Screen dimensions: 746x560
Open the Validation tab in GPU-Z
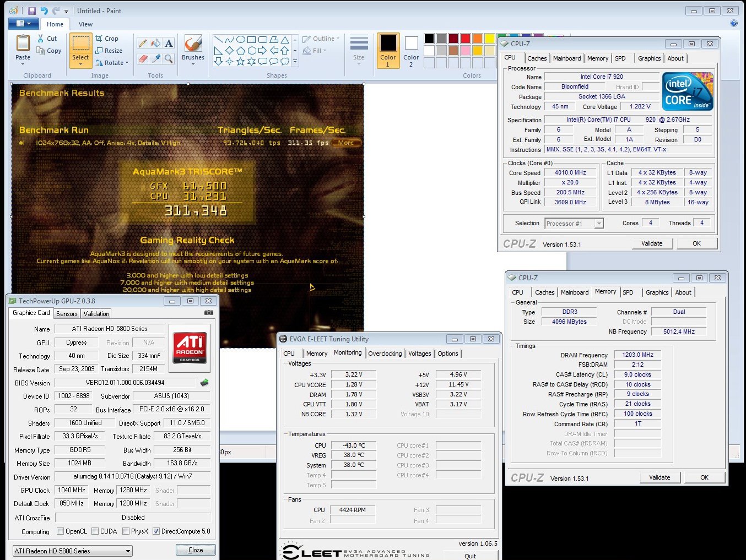click(96, 314)
